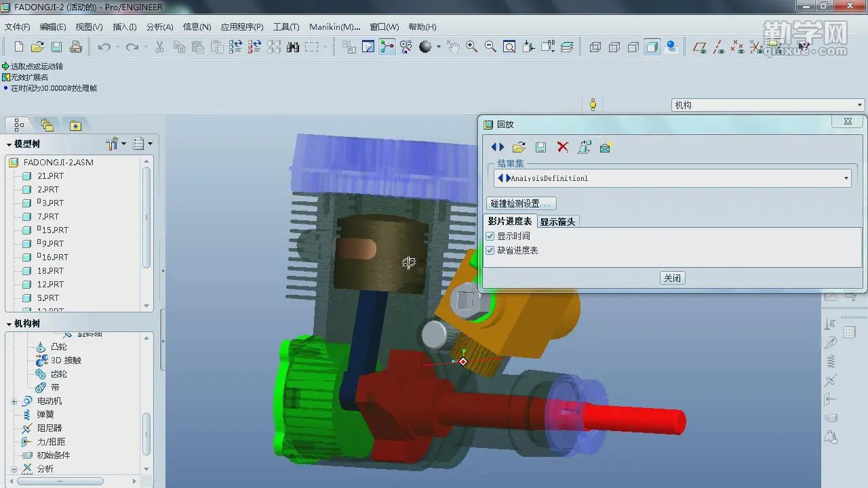Screen dimensions: 868x488
Task: Toggle the 3D 接触 entry in mechanism tree
Action: point(41,360)
